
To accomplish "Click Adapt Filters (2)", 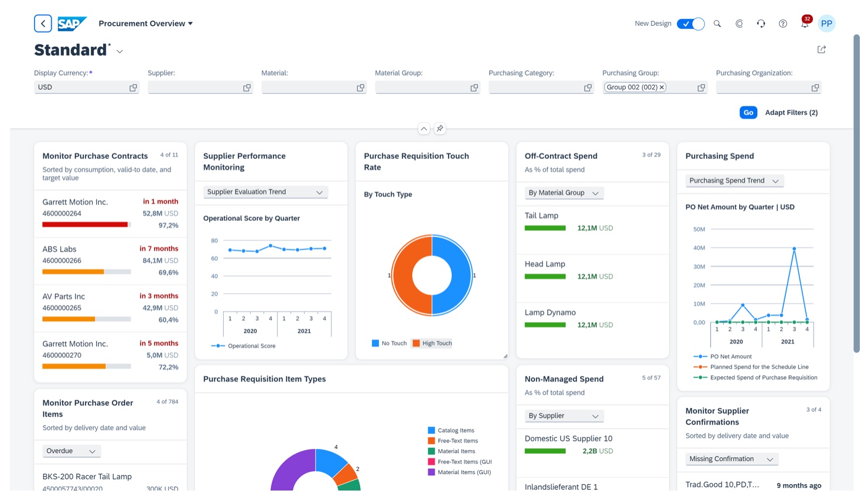I will 791,113.
